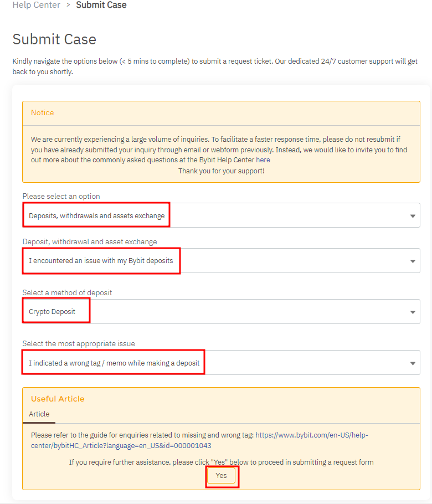
Task: Switch to the Article tab
Action: [39, 414]
